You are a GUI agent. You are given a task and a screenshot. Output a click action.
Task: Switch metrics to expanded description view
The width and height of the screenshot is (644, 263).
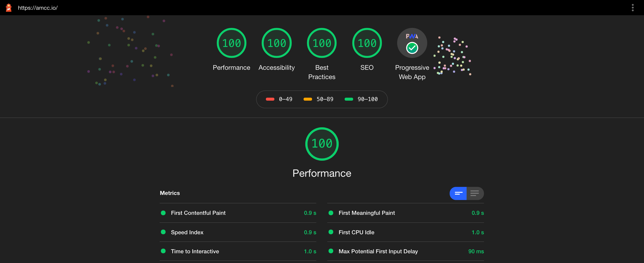(x=475, y=193)
